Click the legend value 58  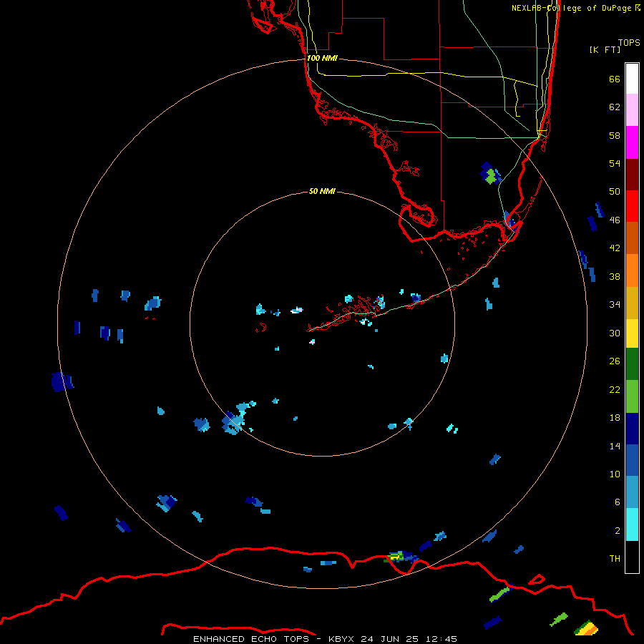point(615,135)
